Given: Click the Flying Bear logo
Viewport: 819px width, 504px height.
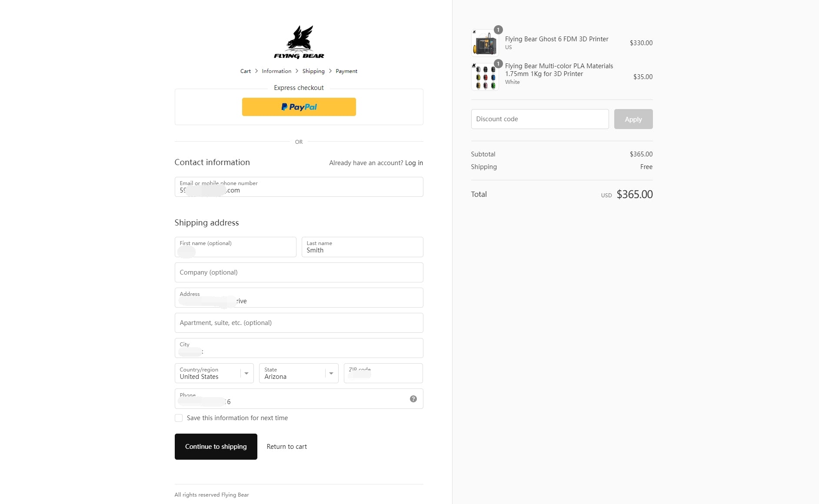Looking at the screenshot, I should (x=299, y=42).
